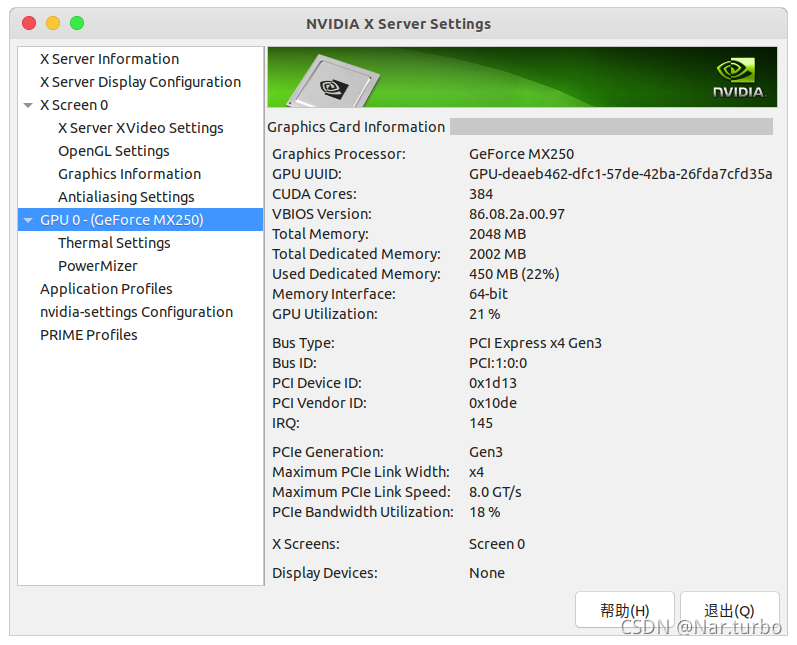This screenshot has height=645, width=797.
Task: Click PCI Vendor ID value 0x10de
Action: click(x=493, y=403)
